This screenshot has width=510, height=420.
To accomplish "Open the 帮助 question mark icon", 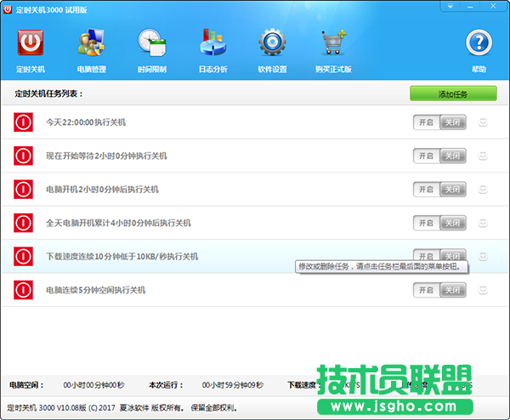I will point(479,43).
